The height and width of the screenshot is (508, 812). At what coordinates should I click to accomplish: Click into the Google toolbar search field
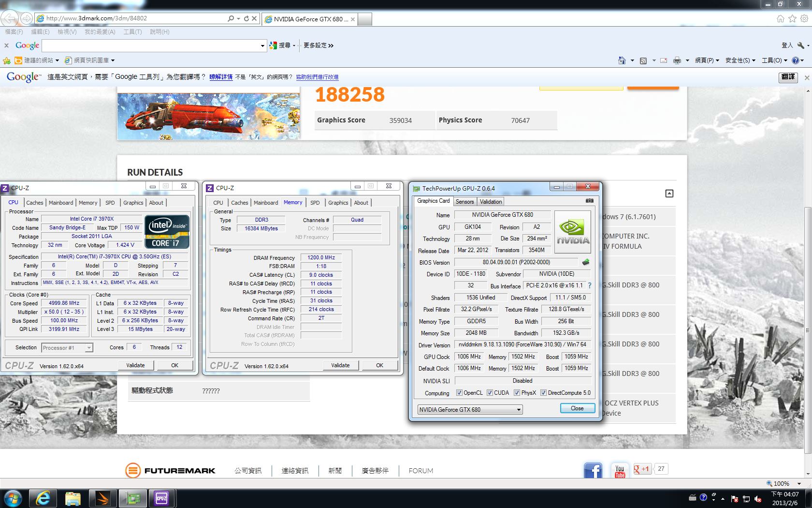151,46
